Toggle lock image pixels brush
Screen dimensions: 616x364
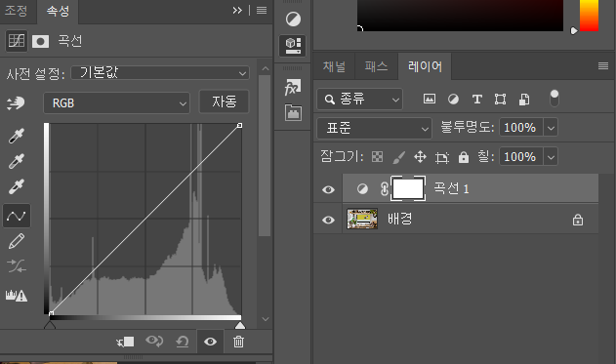click(398, 157)
